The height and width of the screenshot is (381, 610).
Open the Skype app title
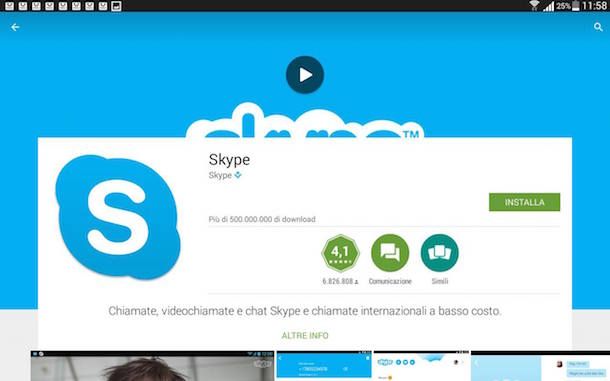pos(229,160)
